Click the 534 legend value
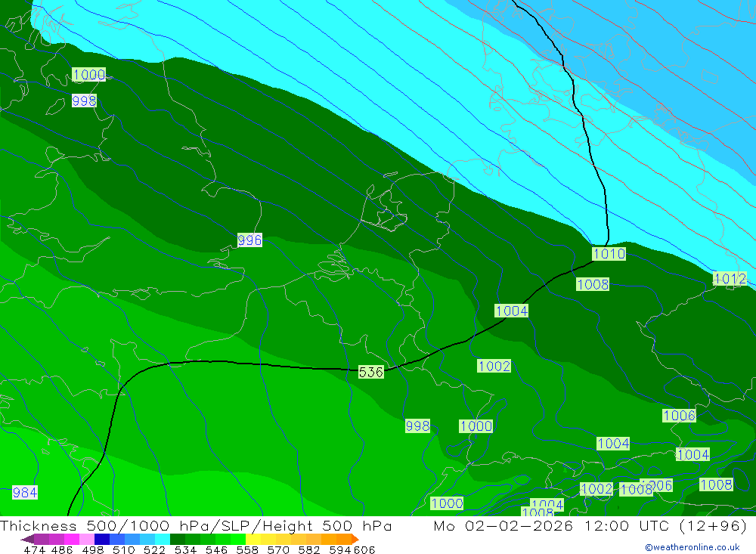The width and height of the screenshot is (756, 554). 186,549
